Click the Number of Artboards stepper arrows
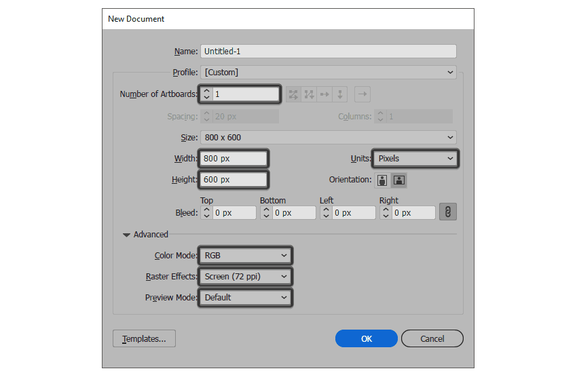Image resolution: width=577 pixels, height=392 pixels. [x=206, y=94]
